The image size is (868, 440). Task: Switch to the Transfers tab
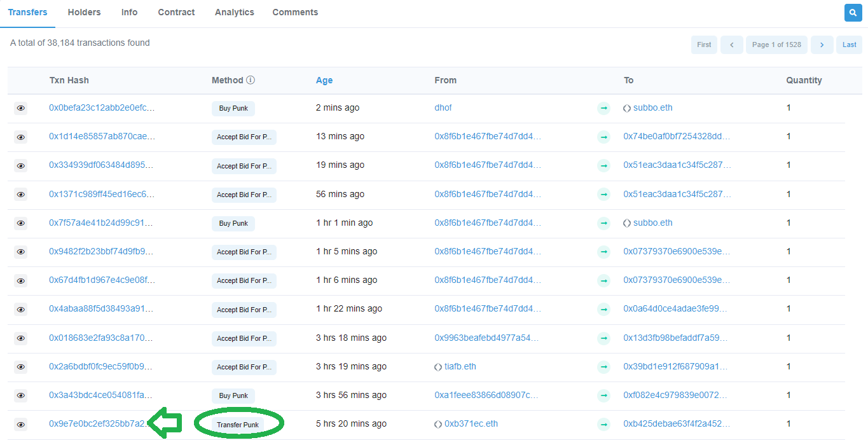pyautogui.click(x=27, y=13)
